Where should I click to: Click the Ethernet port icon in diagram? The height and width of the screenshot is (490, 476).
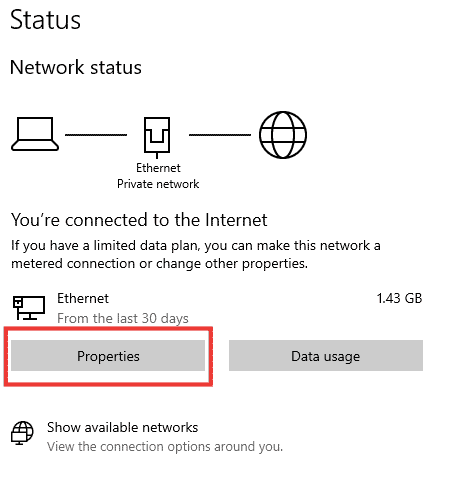(157, 137)
